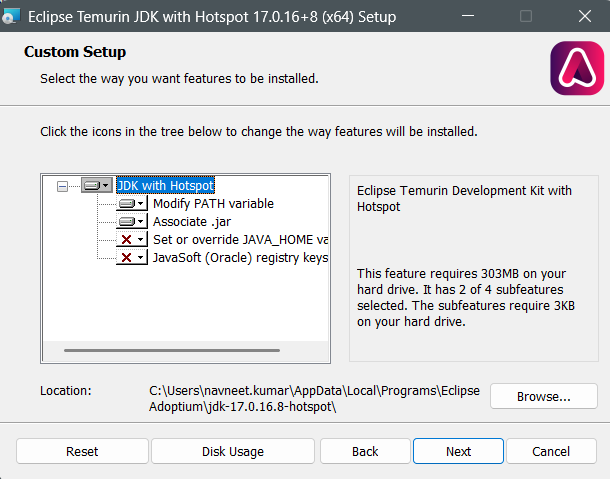The height and width of the screenshot is (479, 610).
Task: Click the installer icon in the title bar
Action: (x=12, y=17)
